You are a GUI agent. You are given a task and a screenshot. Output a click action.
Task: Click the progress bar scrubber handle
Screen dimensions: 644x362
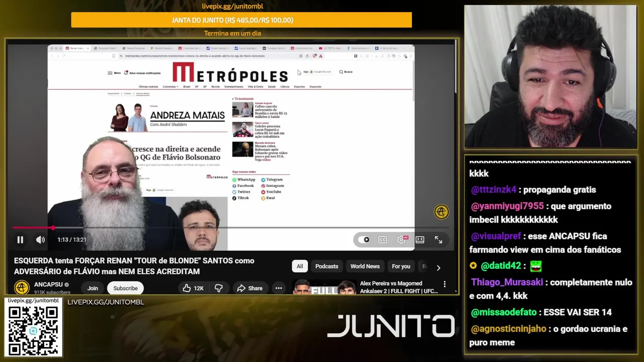click(52, 228)
